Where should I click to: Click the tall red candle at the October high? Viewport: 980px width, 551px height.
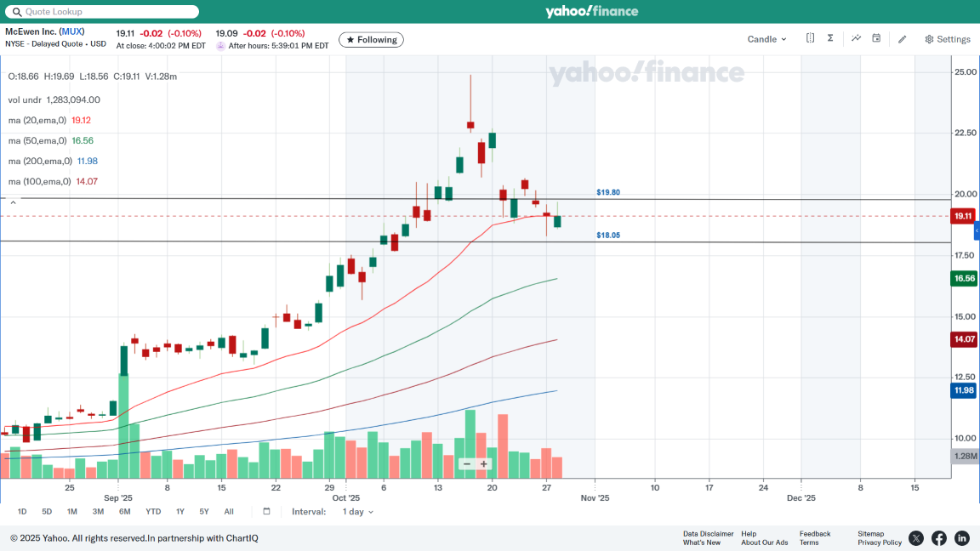point(470,104)
